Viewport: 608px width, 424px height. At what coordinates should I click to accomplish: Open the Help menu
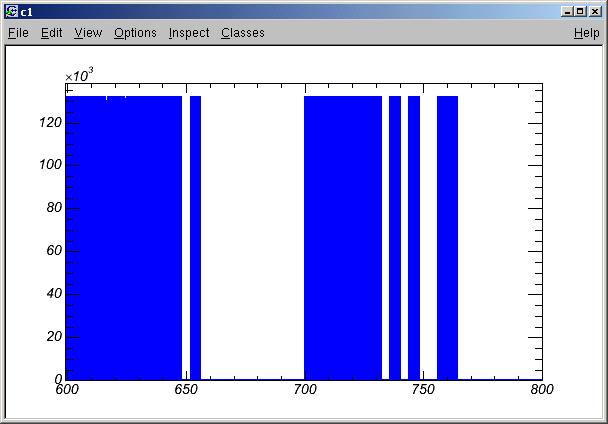click(587, 33)
